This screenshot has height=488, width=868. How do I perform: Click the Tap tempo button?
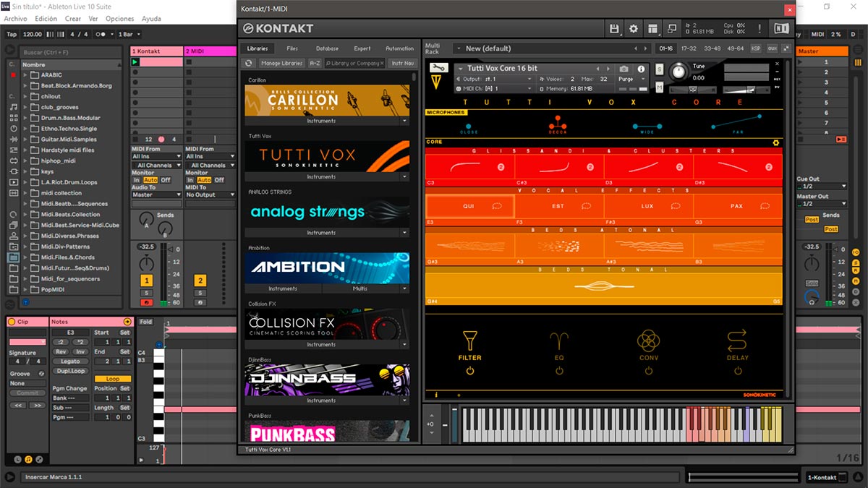(12, 34)
